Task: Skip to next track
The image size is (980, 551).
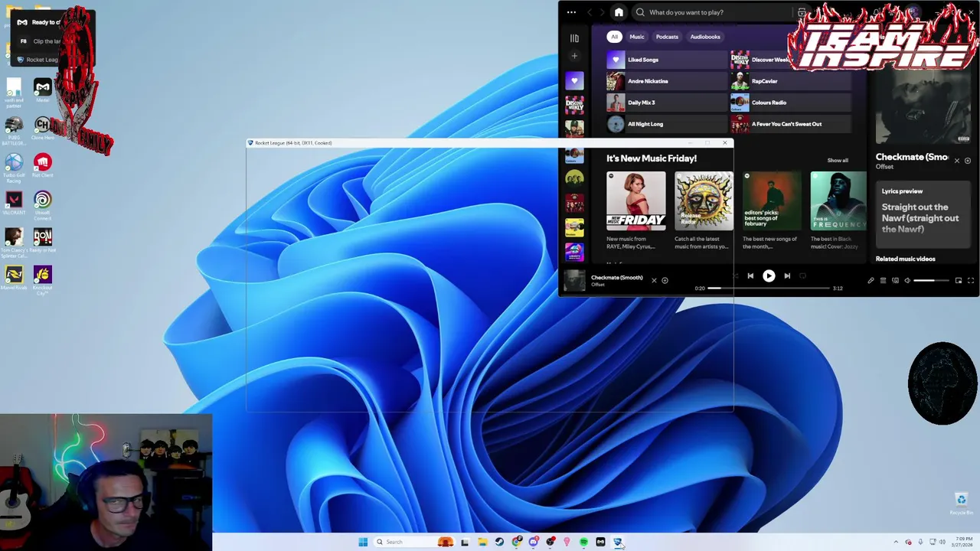Action: 787,276
